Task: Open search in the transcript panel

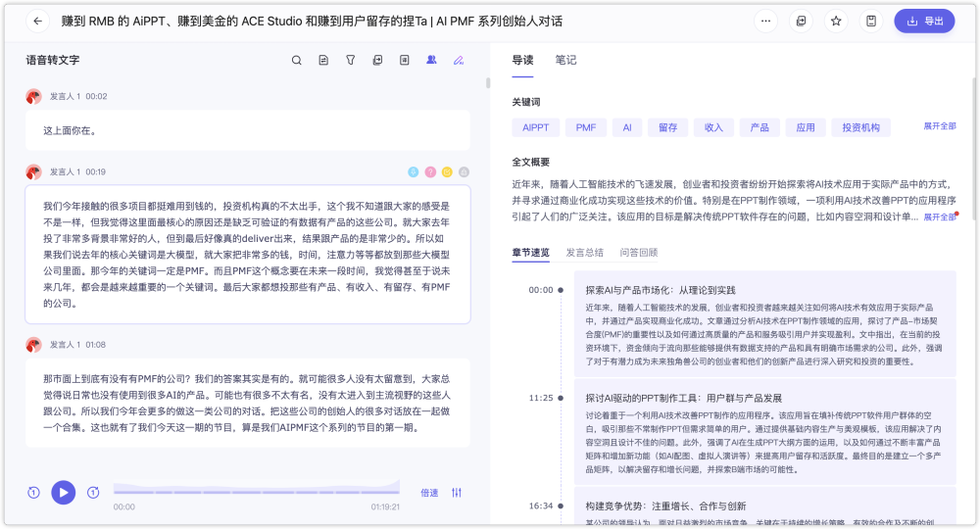Action: pos(297,61)
